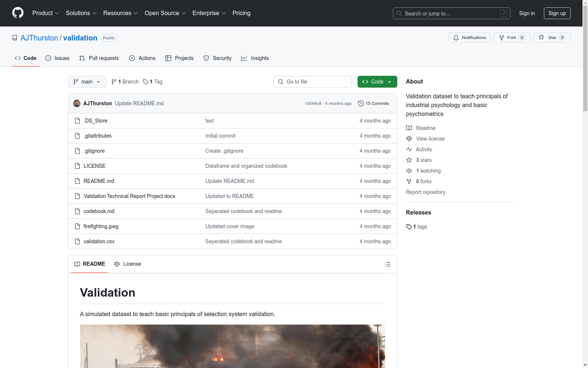The image size is (588, 368).
Task: Open the 15 Commits history link
Action: [373, 103]
